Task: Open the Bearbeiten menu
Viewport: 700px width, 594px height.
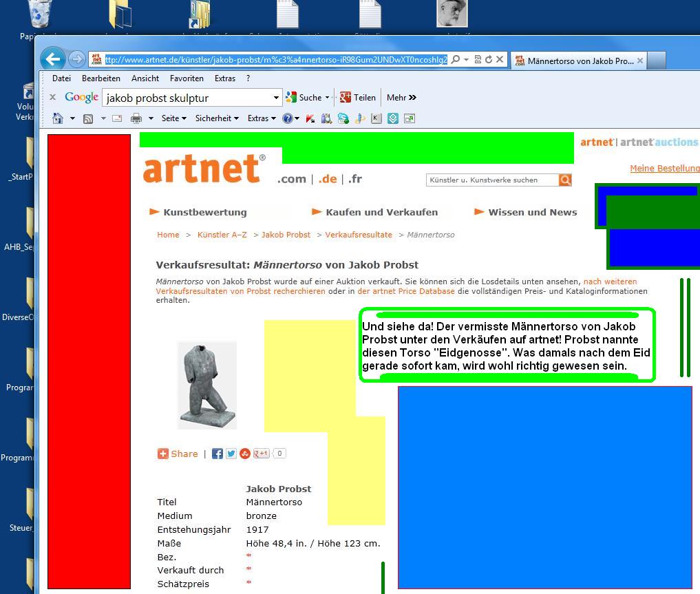Action: pyautogui.click(x=101, y=78)
